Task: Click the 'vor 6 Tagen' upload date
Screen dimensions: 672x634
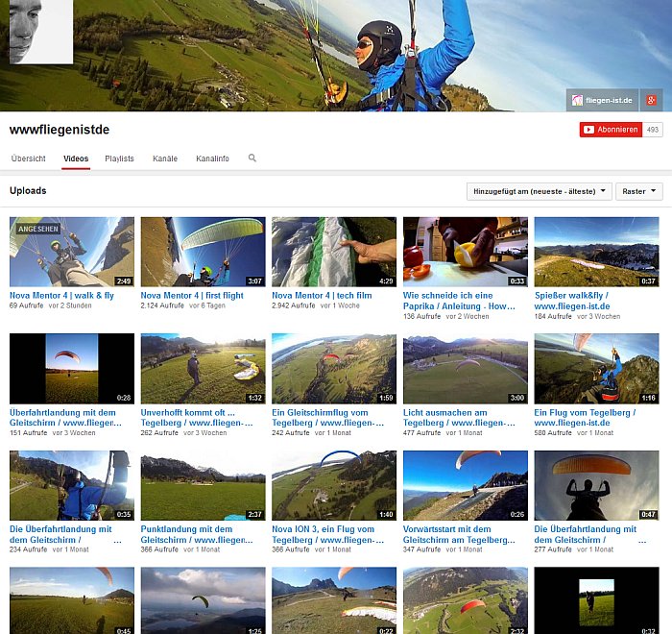Action: coord(207,305)
